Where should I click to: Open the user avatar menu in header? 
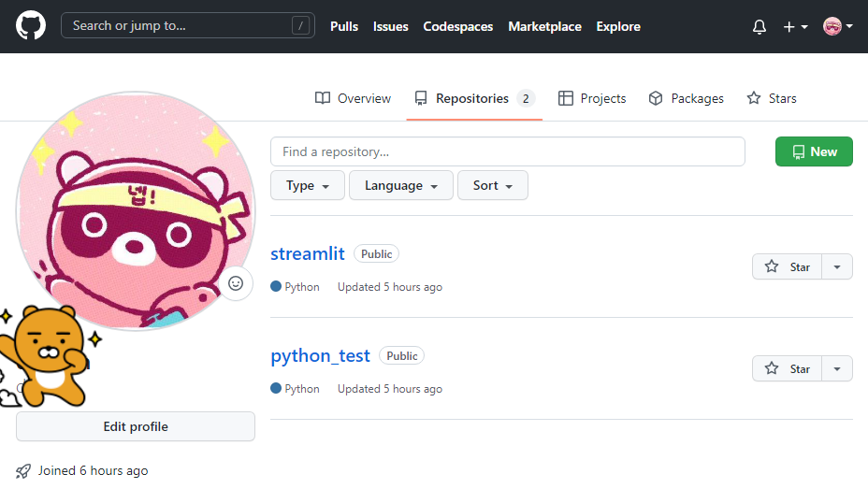837,26
